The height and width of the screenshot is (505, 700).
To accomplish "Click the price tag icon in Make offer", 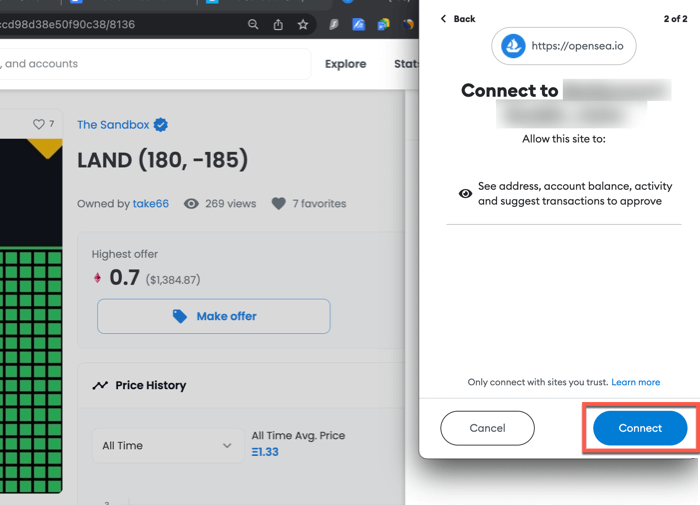I will [179, 316].
